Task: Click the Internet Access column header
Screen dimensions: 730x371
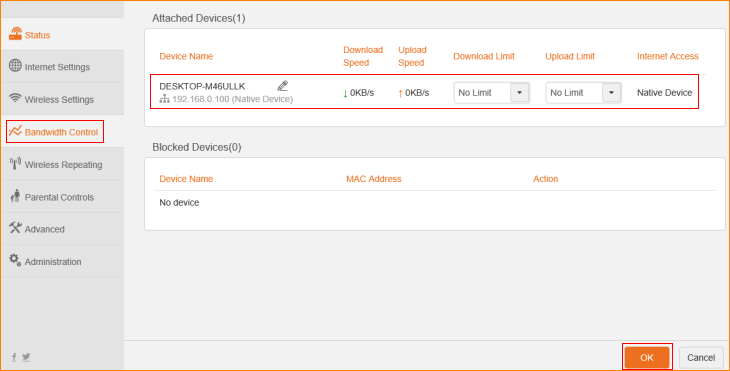Action: (668, 56)
